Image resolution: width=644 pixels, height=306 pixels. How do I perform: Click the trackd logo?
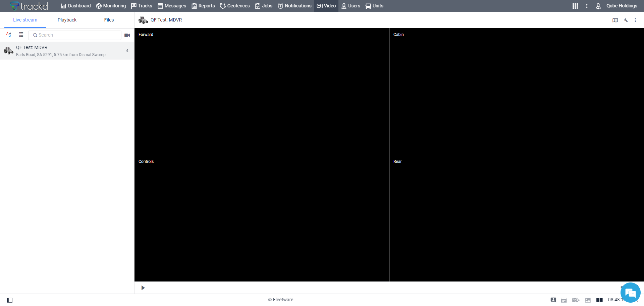click(29, 6)
